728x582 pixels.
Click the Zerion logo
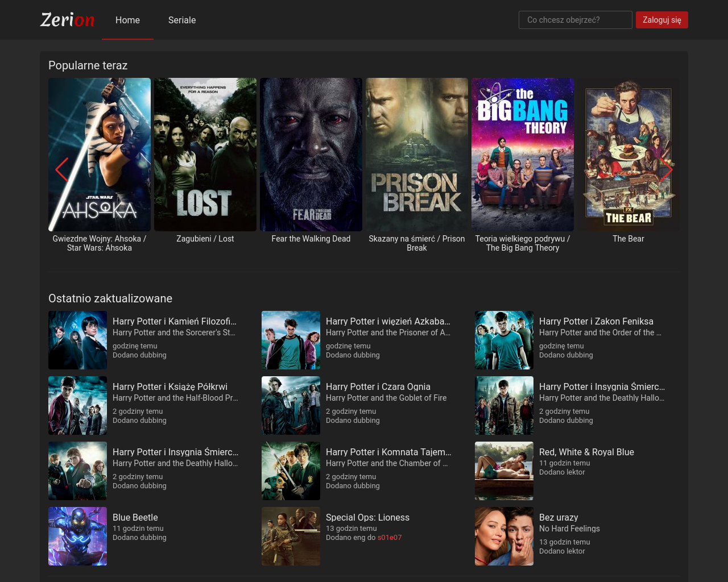(67, 20)
